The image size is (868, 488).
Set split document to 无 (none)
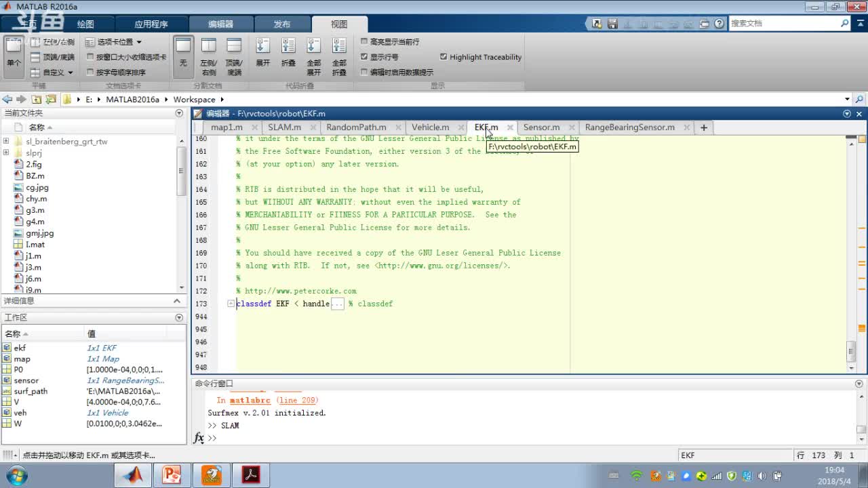pyautogui.click(x=183, y=56)
